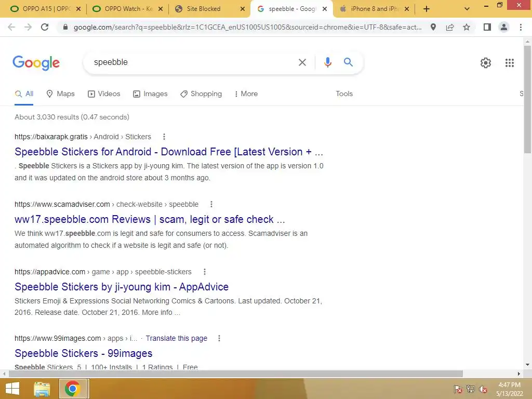Image resolution: width=532 pixels, height=399 pixels.
Task: Click the scroll right arrow
Action: (x=519, y=374)
